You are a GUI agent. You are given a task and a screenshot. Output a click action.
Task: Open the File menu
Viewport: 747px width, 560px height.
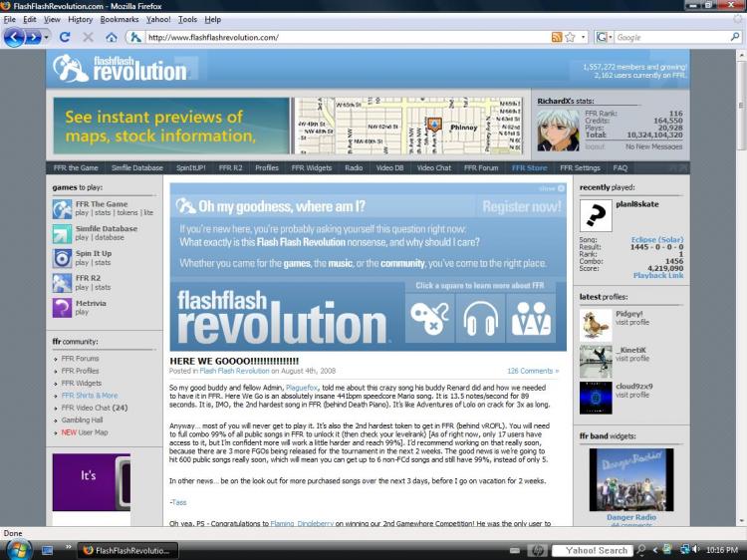pos(10,20)
